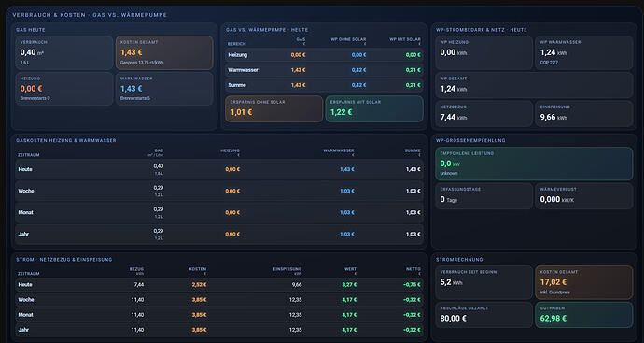Click the Woche row in Gaskosten table
Screen dimensions: 644x343
pos(219,191)
